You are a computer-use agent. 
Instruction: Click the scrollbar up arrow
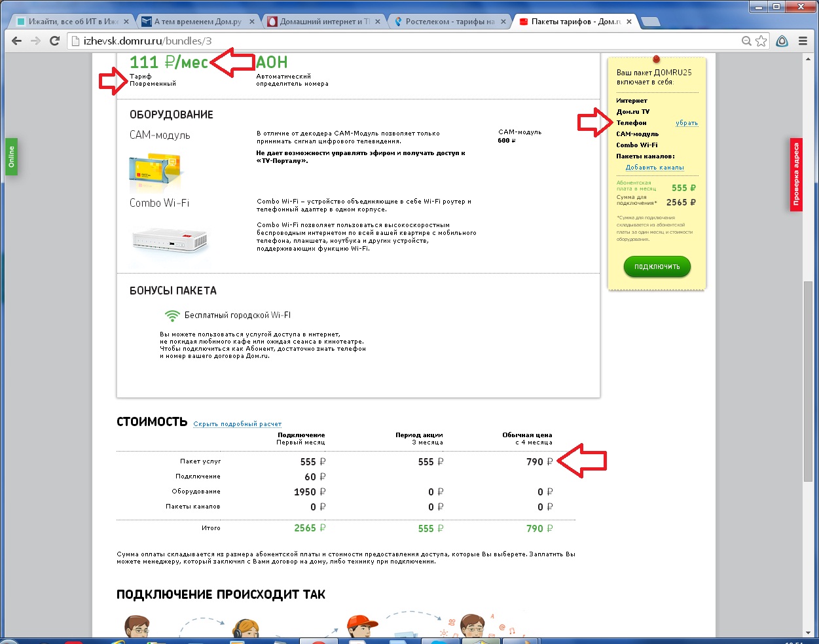[x=808, y=60]
